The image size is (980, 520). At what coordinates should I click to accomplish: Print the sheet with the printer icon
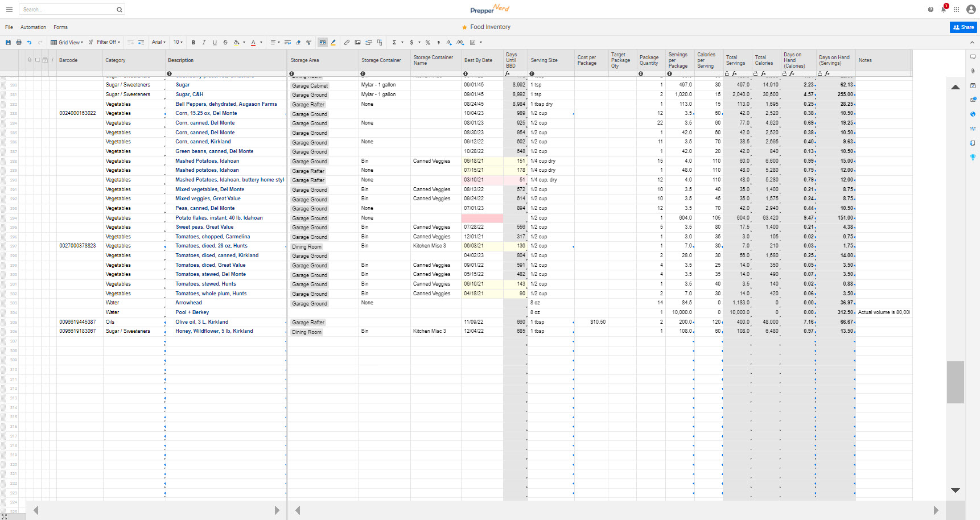click(x=19, y=42)
